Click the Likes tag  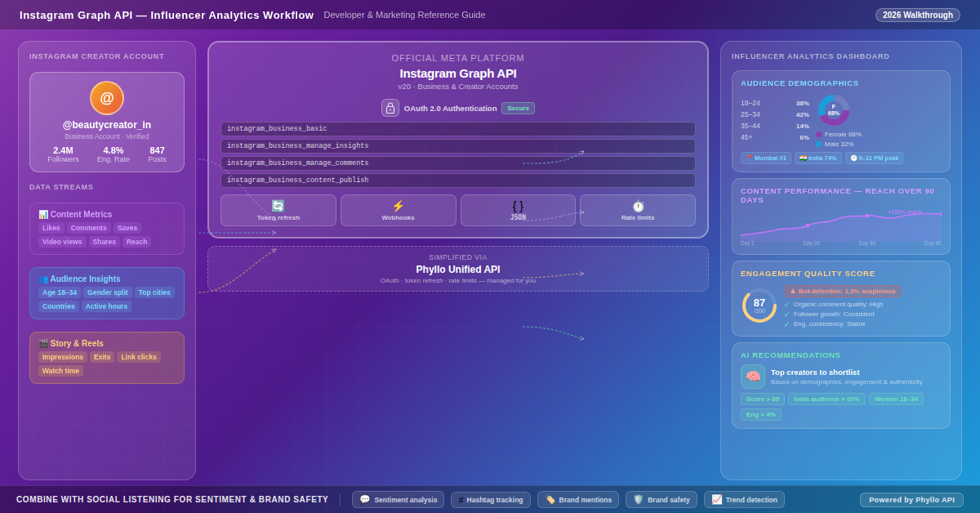click(x=51, y=228)
